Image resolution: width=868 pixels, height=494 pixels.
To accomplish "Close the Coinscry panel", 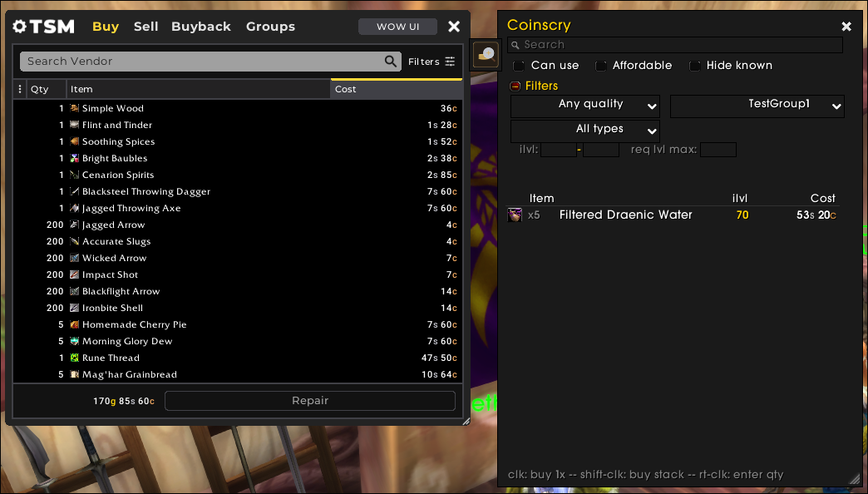I will (x=846, y=26).
